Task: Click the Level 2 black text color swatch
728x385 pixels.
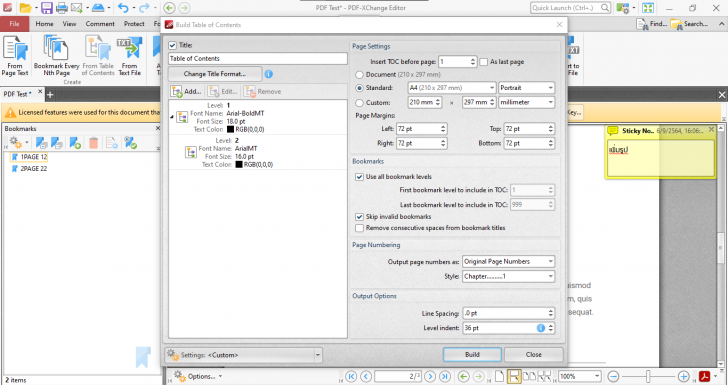Action: [x=239, y=164]
